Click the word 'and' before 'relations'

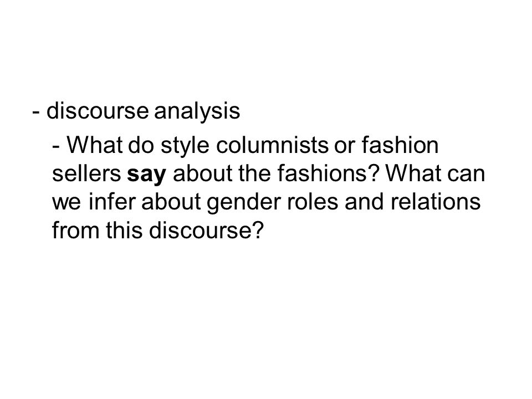365,202
